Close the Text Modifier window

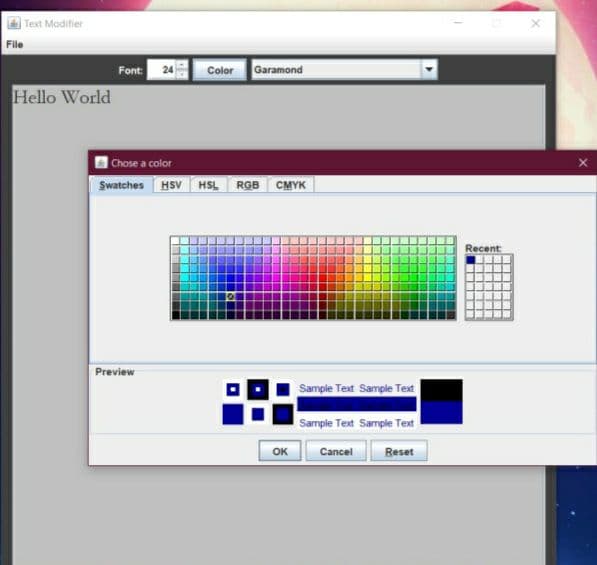[x=536, y=23]
